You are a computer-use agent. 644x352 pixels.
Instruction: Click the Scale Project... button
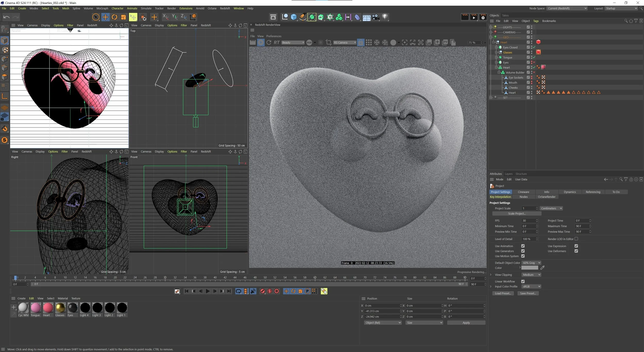(516, 213)
